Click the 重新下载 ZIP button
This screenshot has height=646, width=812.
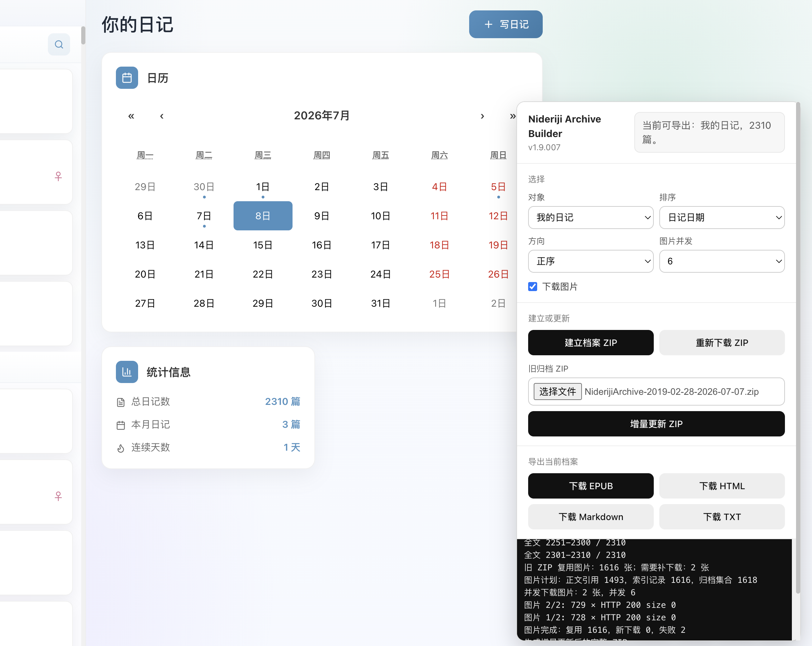pyautogui.click(x=722, y=342)
